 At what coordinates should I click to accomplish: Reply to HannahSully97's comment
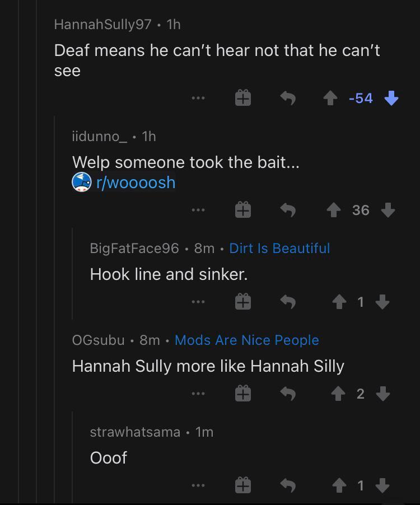click(x=287, y=99)
